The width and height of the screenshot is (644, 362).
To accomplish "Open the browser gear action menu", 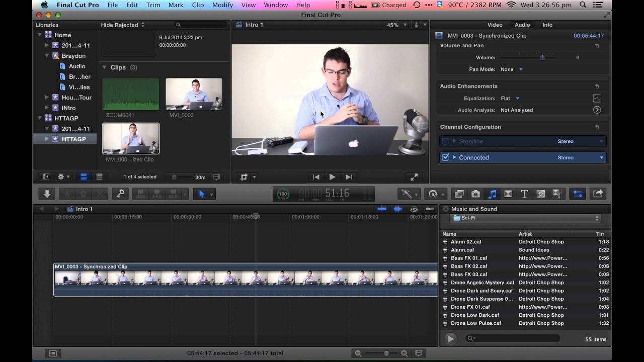I will [x=63, y=177].
